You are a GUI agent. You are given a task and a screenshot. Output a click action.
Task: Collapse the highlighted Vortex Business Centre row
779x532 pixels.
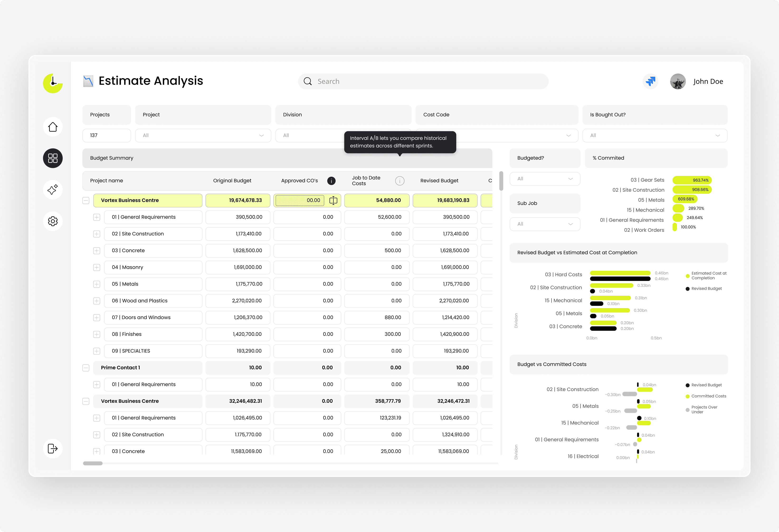coord(86,200)
